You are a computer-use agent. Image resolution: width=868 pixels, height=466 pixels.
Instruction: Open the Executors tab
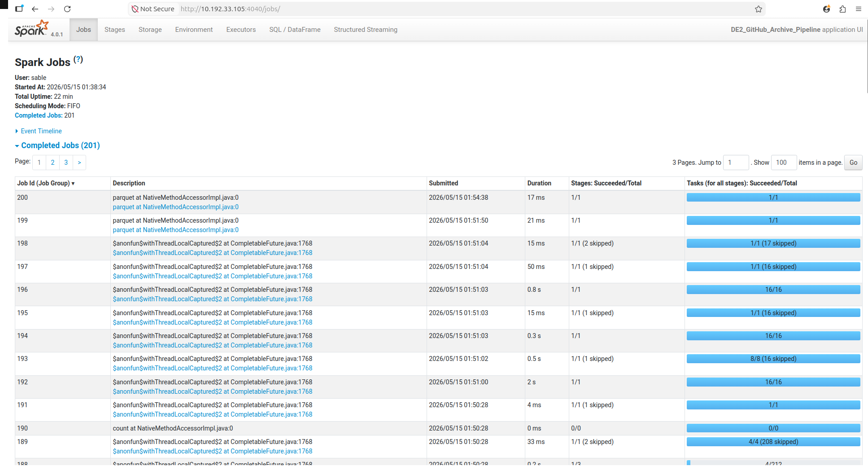tap(241, 30)
